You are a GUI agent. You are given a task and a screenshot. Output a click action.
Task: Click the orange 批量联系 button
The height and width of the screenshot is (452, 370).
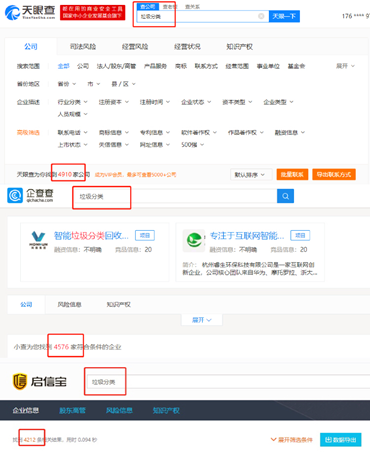[292, 174]
